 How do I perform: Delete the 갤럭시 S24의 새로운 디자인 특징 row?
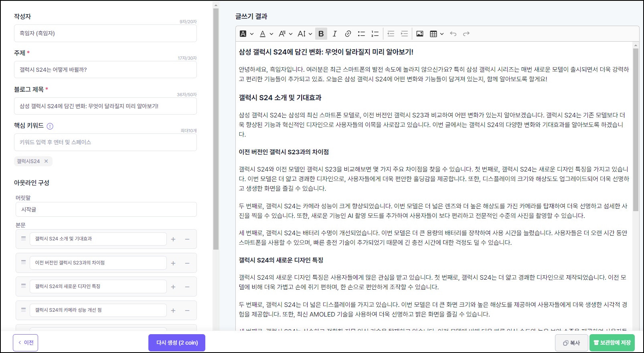point(187,287)
